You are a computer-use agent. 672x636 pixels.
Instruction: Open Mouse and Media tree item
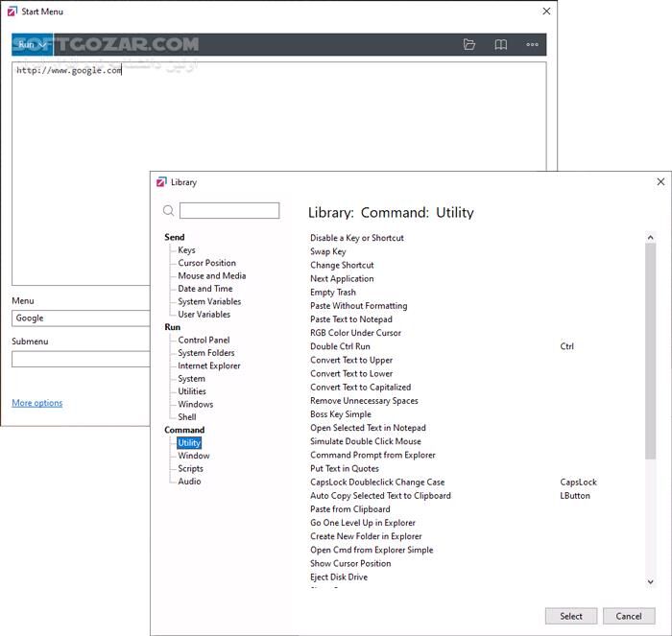pos(211,275)
